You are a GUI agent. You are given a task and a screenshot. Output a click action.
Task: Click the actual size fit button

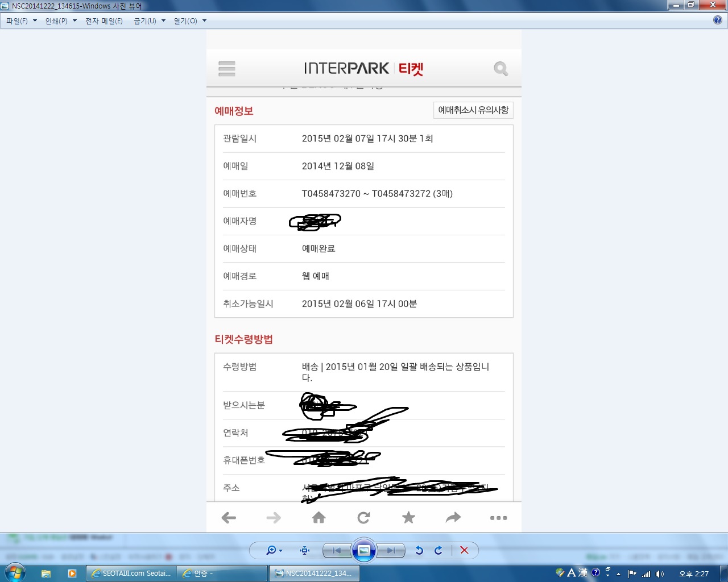tap(304, 550)
